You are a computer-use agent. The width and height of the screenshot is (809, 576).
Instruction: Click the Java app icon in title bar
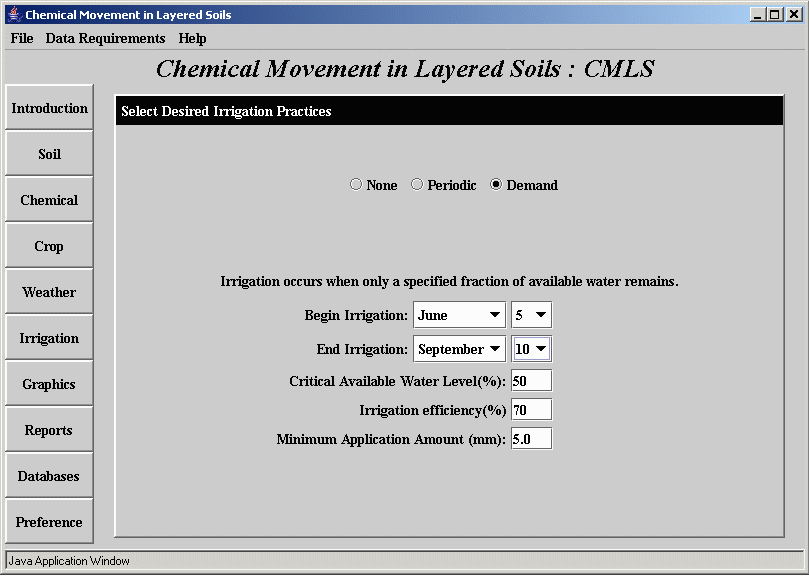15,14
